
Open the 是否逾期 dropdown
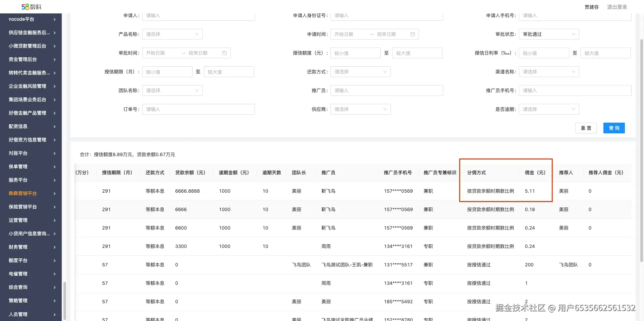549,109
